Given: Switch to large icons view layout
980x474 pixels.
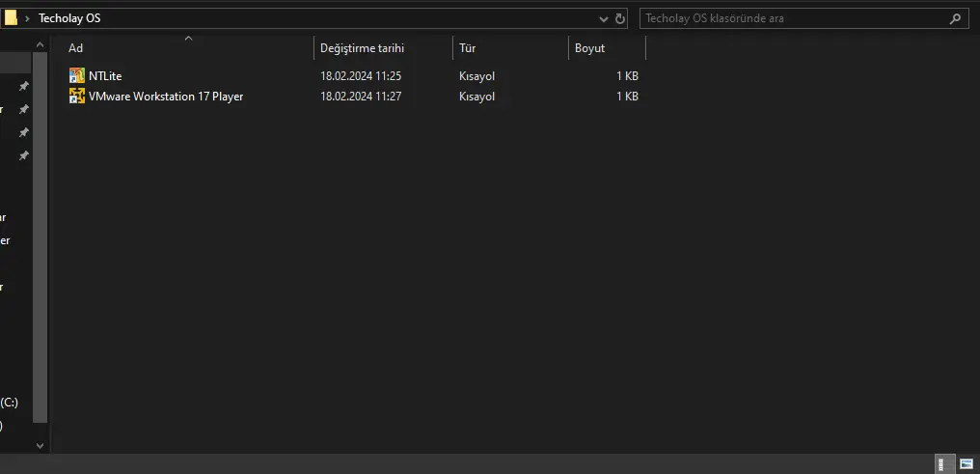Looking at the screenshot, I should point(966,464).
